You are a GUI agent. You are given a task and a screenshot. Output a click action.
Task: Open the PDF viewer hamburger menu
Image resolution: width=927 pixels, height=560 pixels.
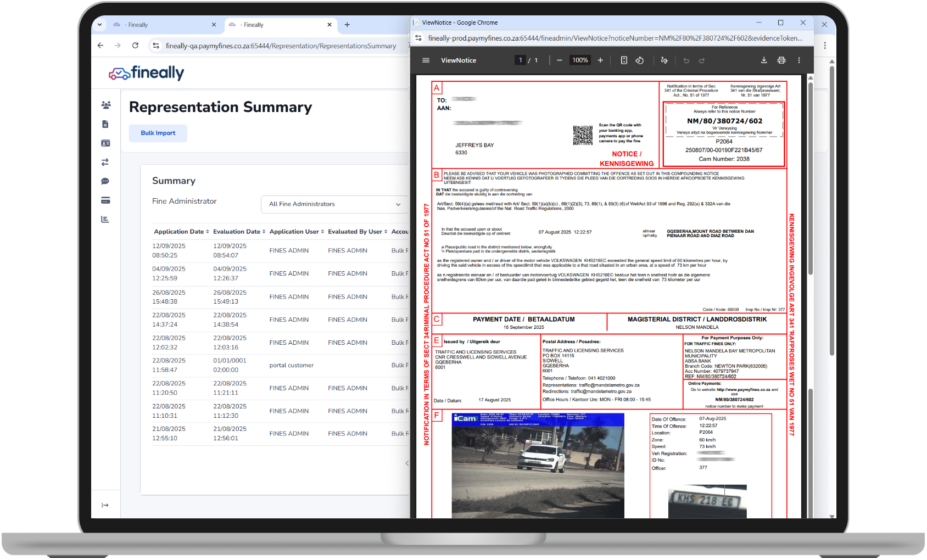[x=426, y=60]
